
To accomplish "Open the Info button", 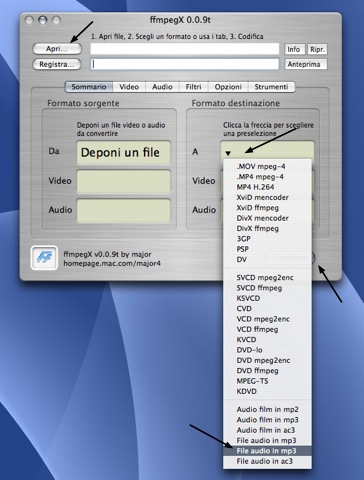I will point(294,49).
